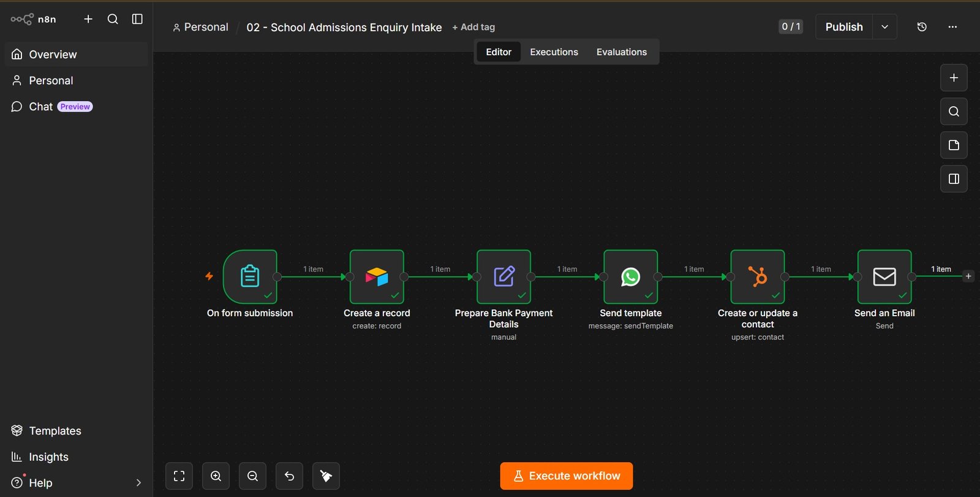Click the Personal breadcrumb link
This screenshot has height=497, width=980.
click(x=200, y=27)
